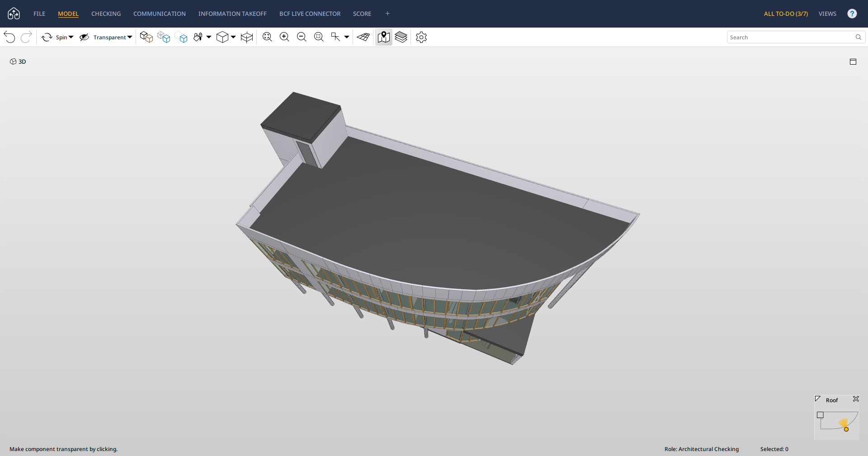The height and width of the screenshot is (456, 868).
Task: Open the VIEWS menu
Action: point(827,14)
